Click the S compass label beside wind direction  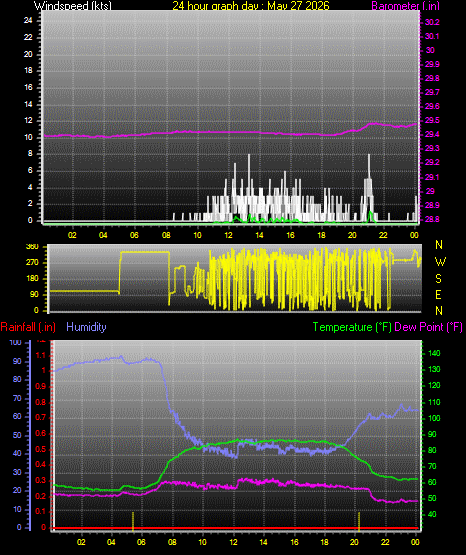point(438,279)
